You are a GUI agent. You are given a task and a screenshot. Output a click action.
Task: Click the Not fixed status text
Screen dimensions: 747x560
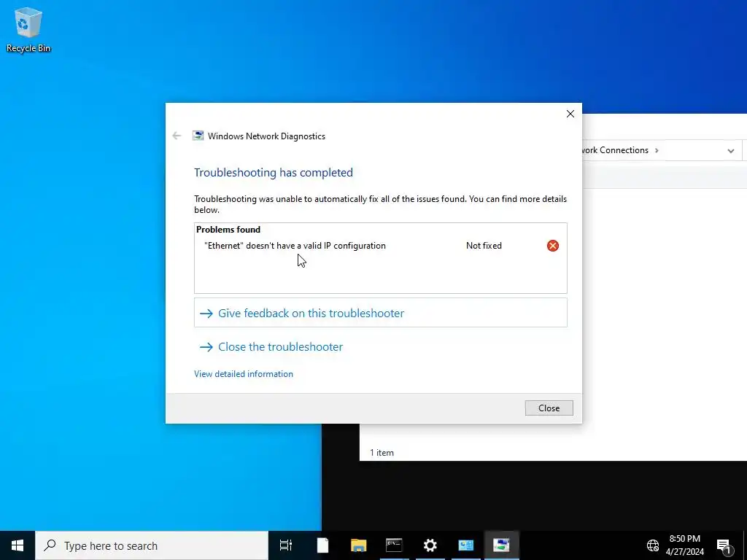(x=484, y=246)
